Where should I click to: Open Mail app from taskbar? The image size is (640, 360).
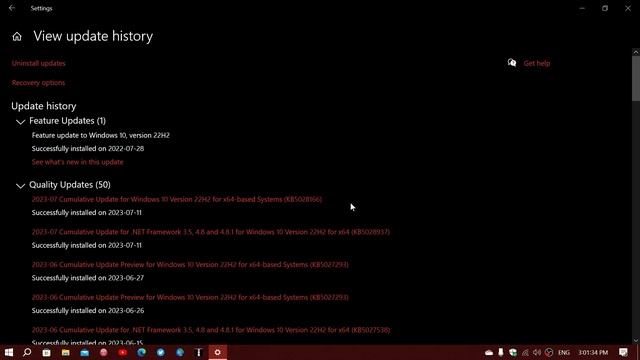tap(84, 352)
